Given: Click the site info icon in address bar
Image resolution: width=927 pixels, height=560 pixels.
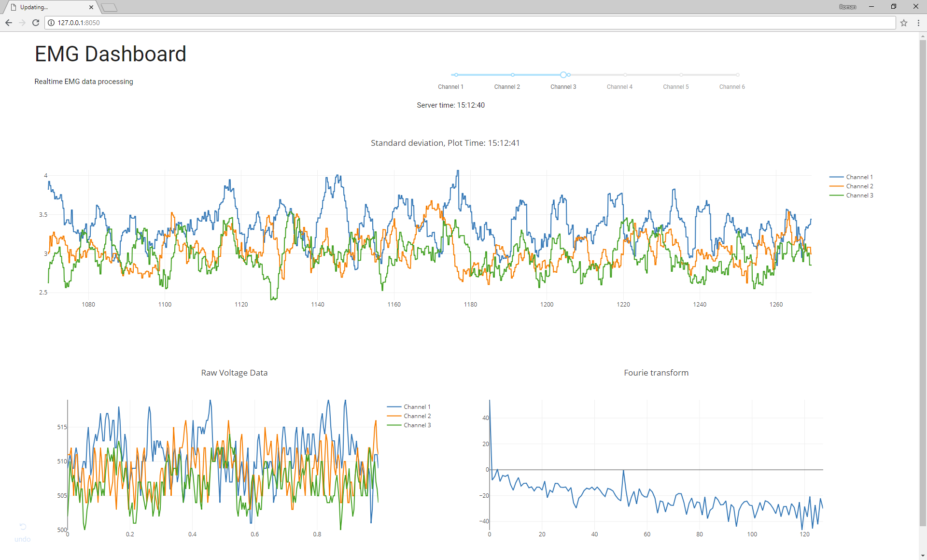Looking at the screenshot, I should [51, 23].
